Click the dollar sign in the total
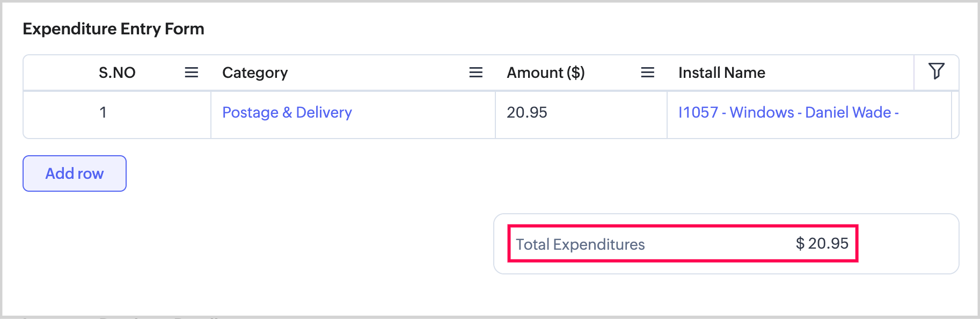Image resolution: width=980 pixels, height=319 pixels. tap(800, 244)
